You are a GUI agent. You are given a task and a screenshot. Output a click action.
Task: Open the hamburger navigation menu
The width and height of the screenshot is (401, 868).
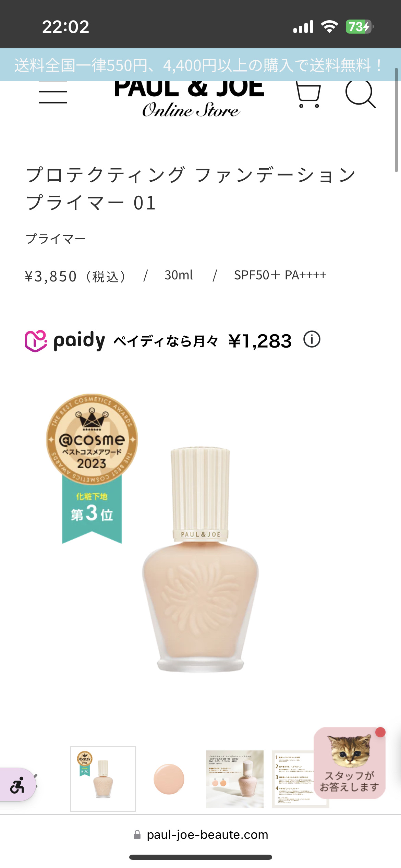[53, 96]
